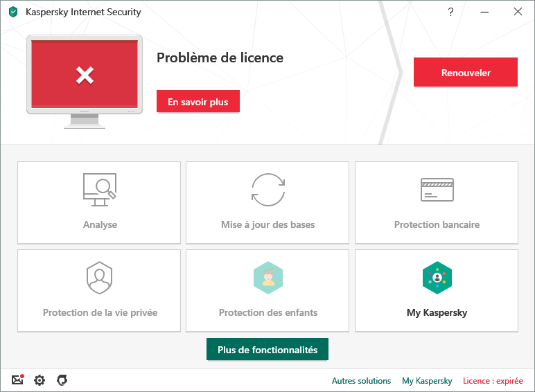Click the red monitor status image

tap(85, 76)
